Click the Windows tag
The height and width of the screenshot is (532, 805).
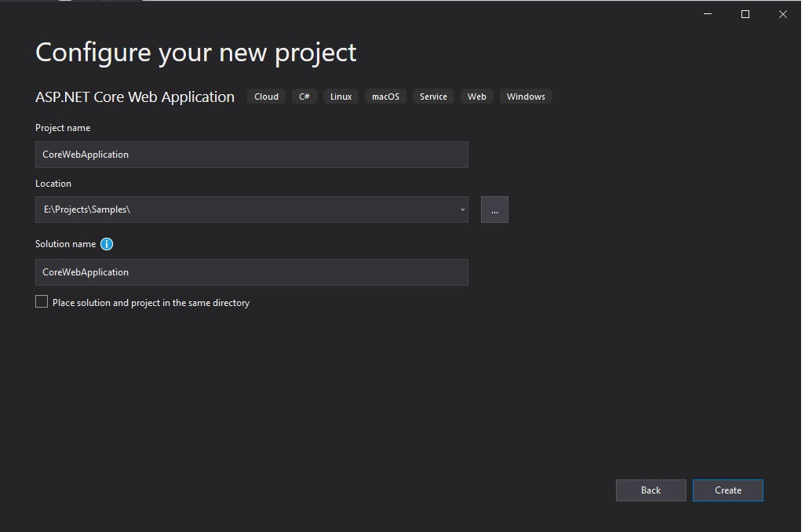pyautogui.click(x=528, y=97)
